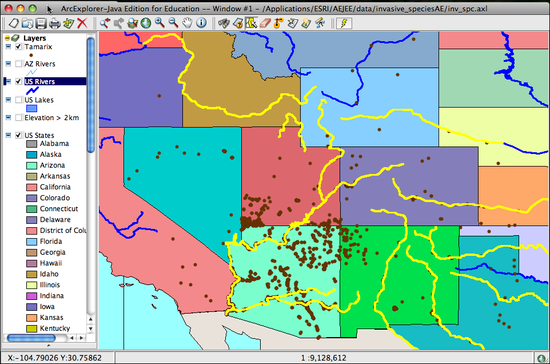Click the lightning bolt Hotlink tool

pyautogui.click(x=344, y=23)
